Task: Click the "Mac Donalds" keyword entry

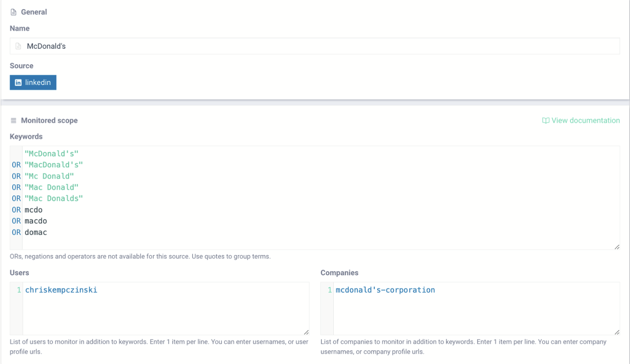Action: coord(54,198)
